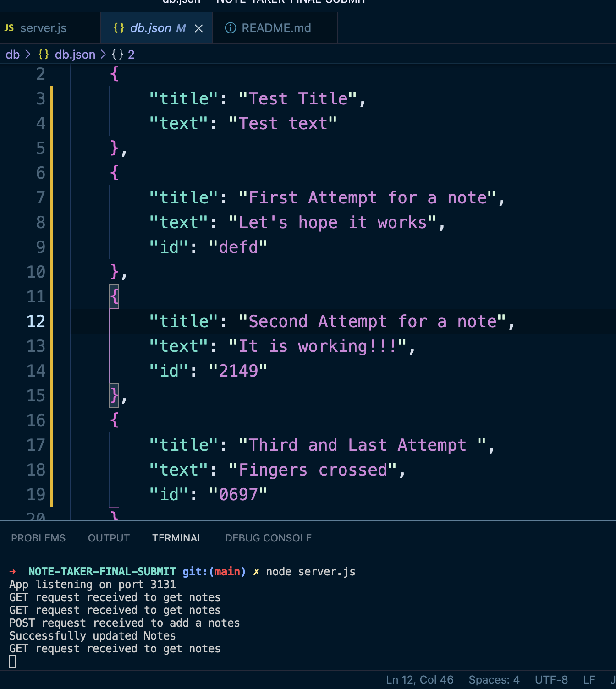Click the braces icon on db.json tab
This screenshot has width=616, height=689.
[119, 28]
